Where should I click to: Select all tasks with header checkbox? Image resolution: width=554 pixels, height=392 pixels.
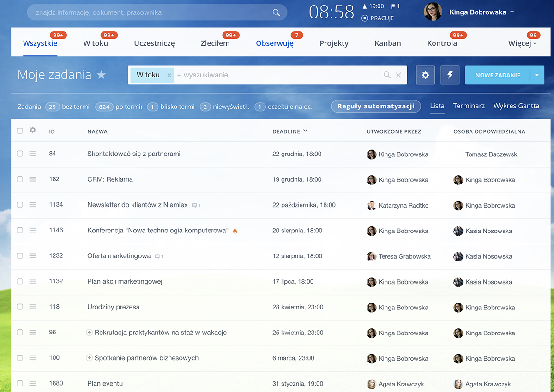[20, 131]
